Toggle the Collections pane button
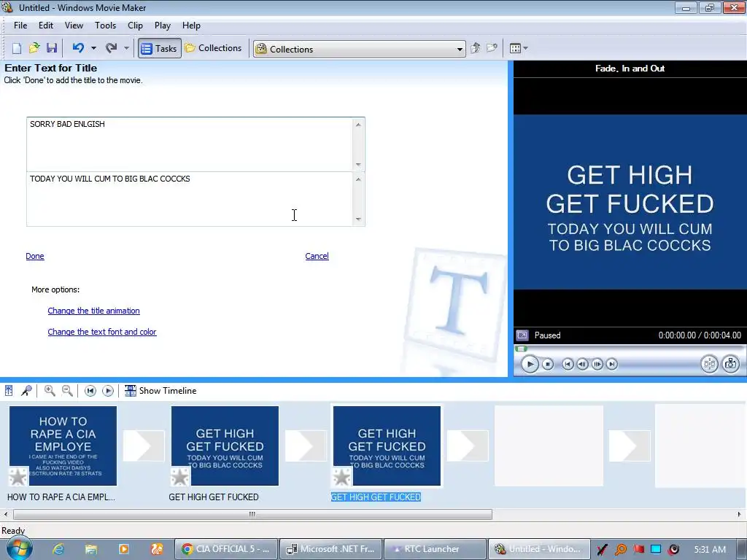Viewport: 747px width, 560px height. (214, 48)
